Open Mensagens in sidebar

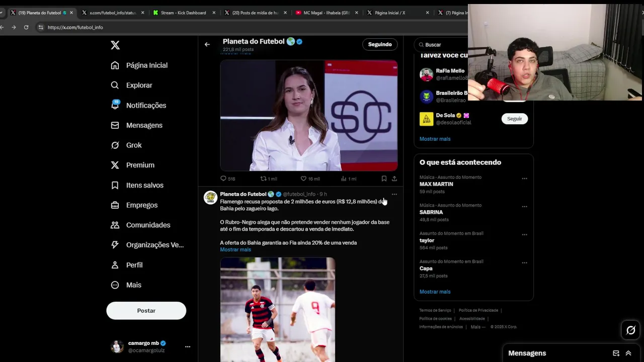(x=136, y=125)
